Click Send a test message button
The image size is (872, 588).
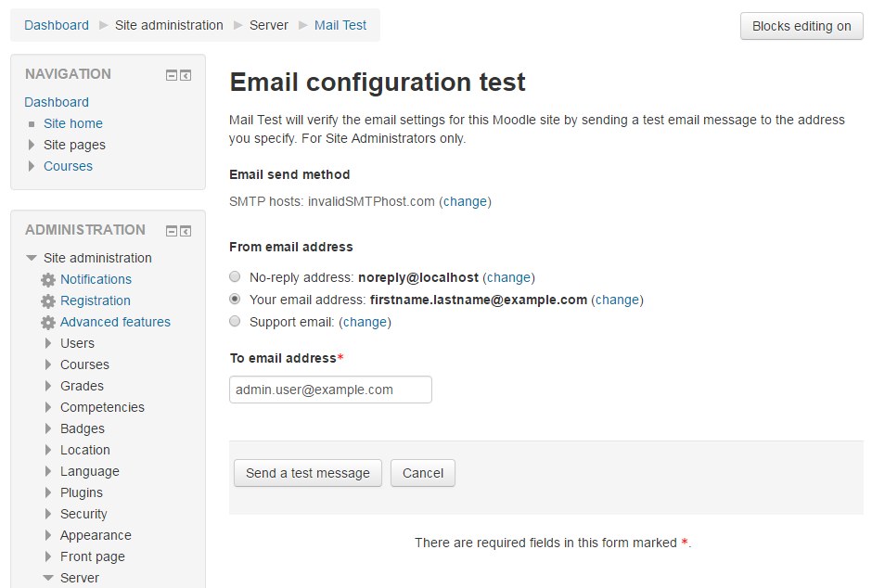point(308,473)
